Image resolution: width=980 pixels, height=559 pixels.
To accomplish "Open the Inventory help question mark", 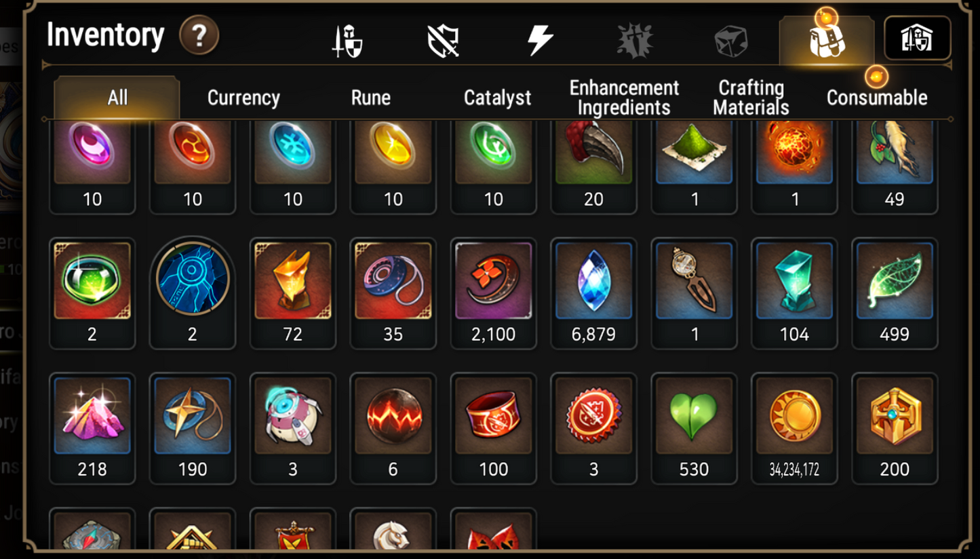I will [199, 35].
